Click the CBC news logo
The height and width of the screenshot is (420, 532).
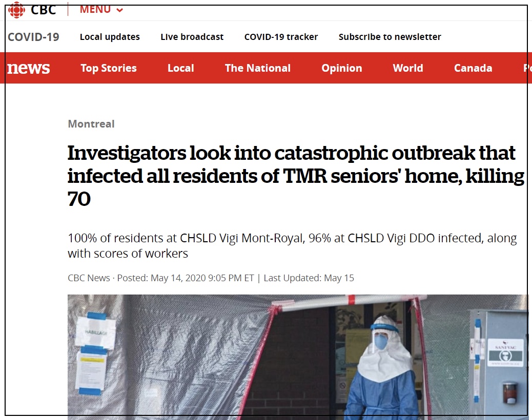coord(29,68)
